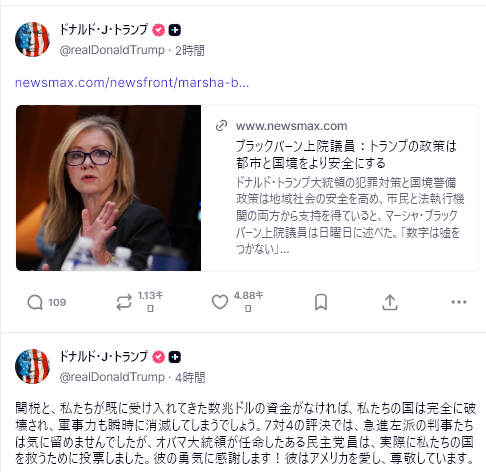
Task: Open the 2時間 timestamp of first post
Action: point(190,50)
